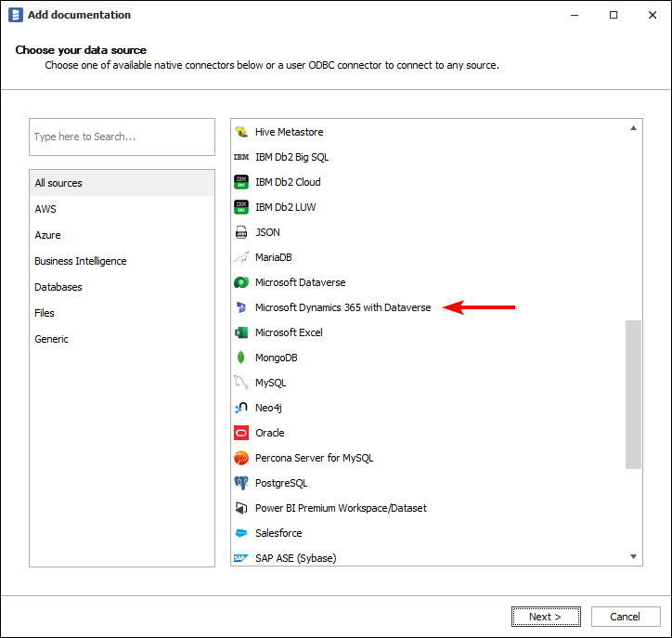The width and height of the screenshot is (672, 638).
Task: Select the MongoDB leaf icon
Action: (240, 358)
